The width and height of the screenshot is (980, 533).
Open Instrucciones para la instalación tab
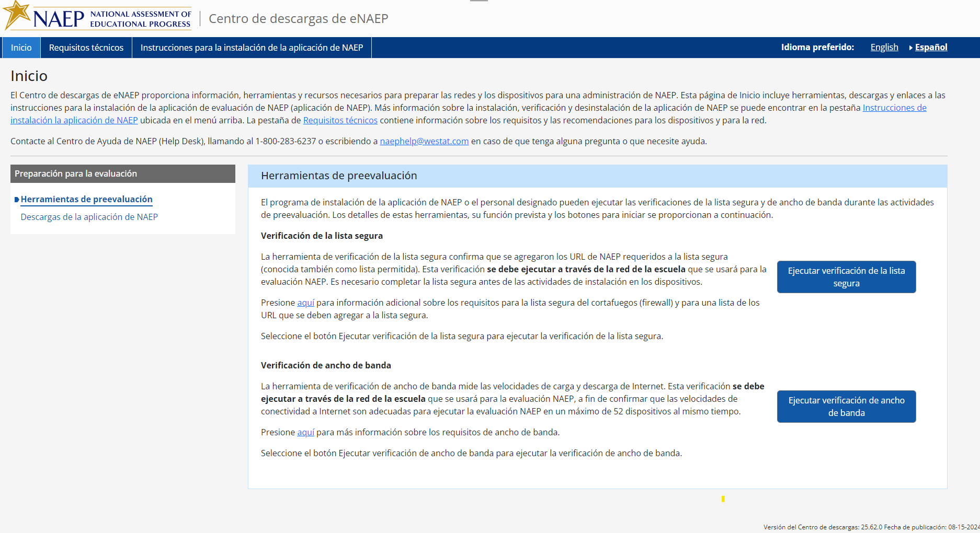(x=252, y=48)
